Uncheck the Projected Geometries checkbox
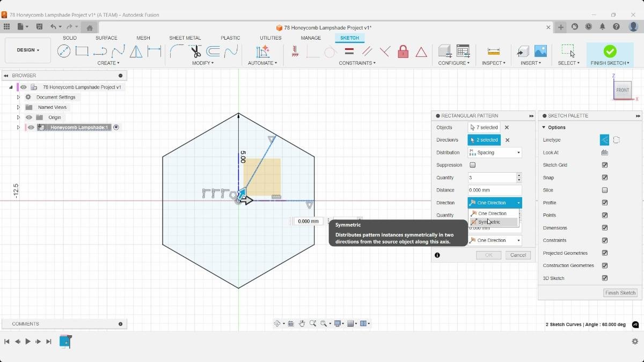Image resolution: width=644 pixels, height=362 pixels. tap(605, 253)
